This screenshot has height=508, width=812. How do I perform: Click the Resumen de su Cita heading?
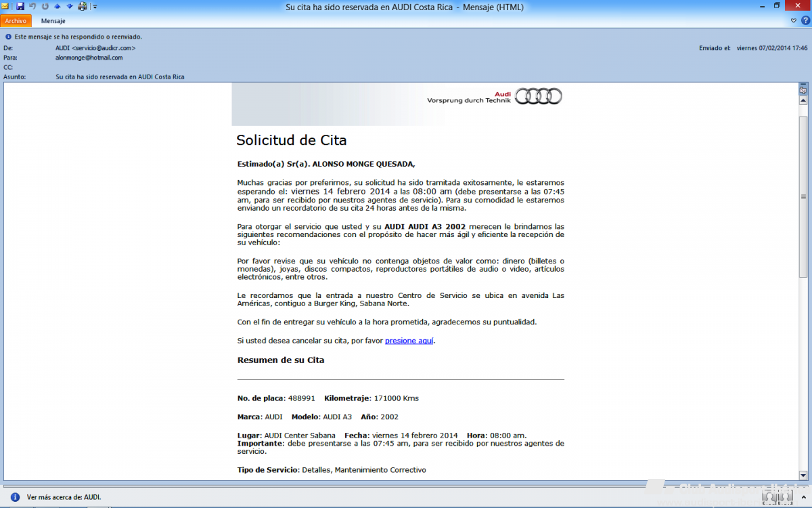point(281,360)
